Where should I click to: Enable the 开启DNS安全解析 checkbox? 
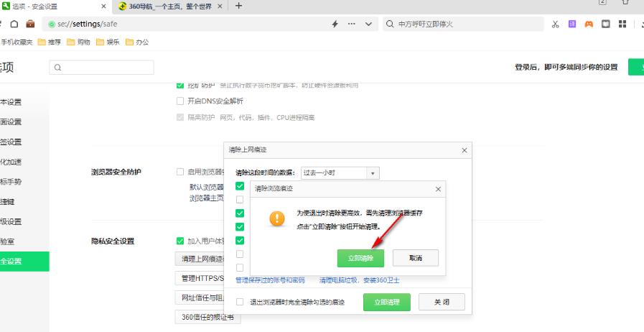click(x=180, y=101)
